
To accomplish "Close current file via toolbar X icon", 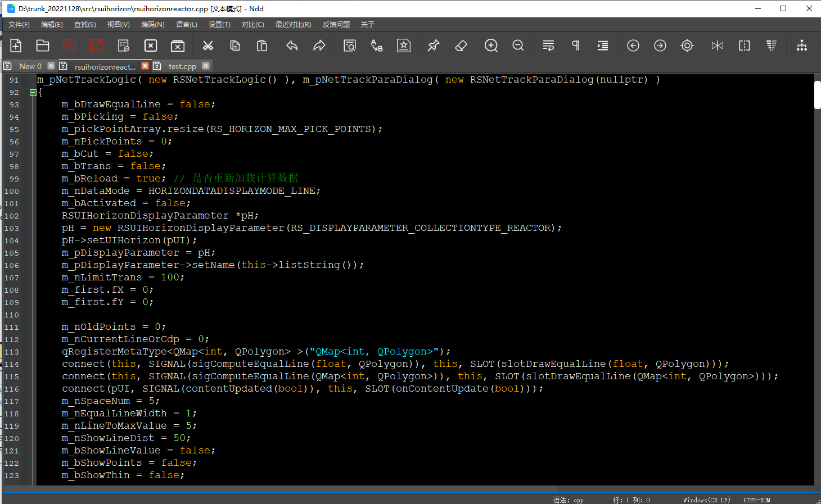I will point(151,46).
